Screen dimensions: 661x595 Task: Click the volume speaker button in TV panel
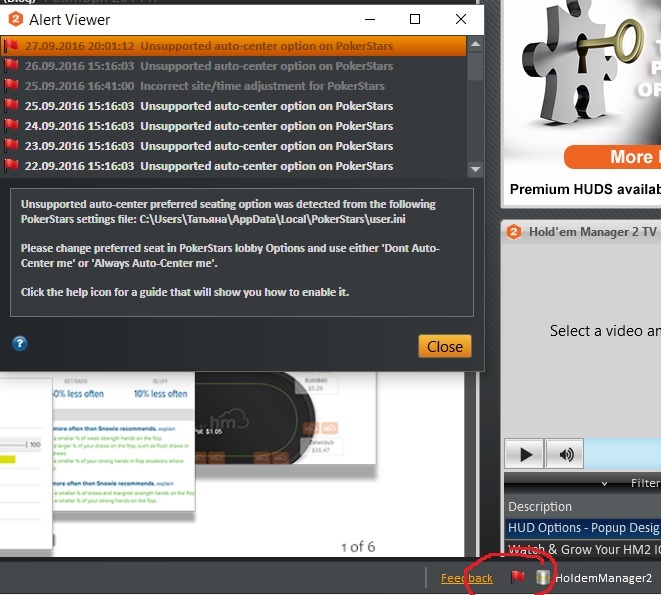tap(565, 454)
